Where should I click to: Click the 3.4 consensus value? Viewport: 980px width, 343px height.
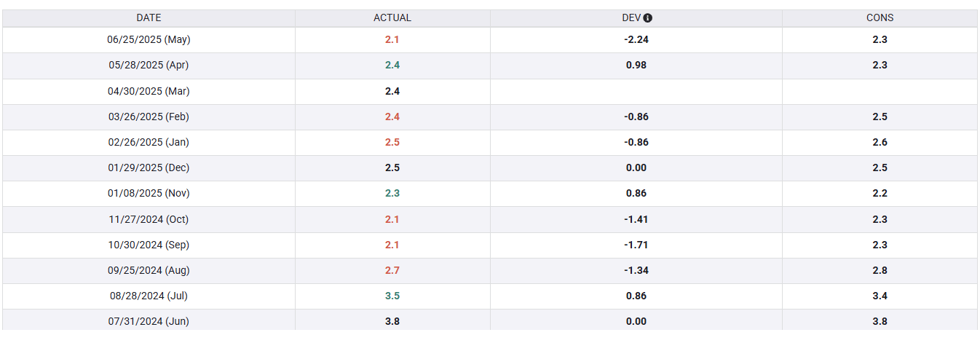click(x=880, y=296)
